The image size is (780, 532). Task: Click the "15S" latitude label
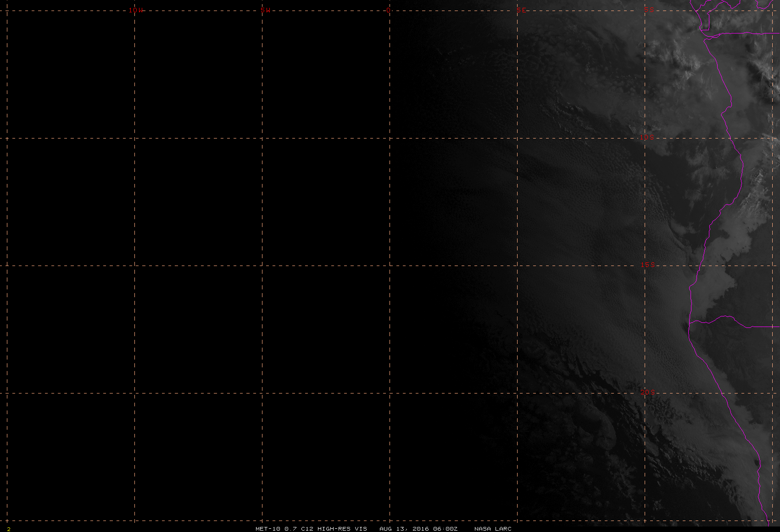tap(648, 265)
